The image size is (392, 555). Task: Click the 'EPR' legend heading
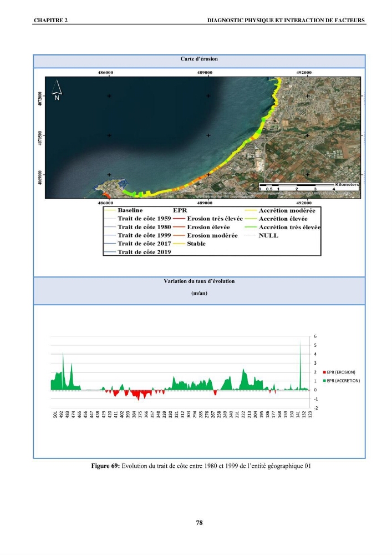pos(180,210)
